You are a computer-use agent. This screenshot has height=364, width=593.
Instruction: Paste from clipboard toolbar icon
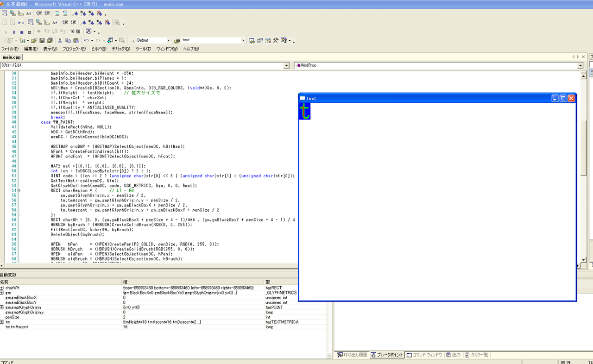pos(76,41)
